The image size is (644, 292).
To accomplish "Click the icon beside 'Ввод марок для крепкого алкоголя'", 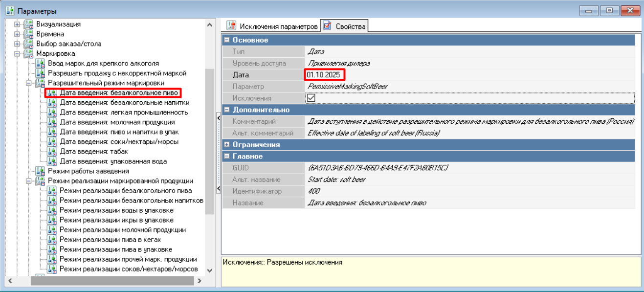I will coord(41,64).
